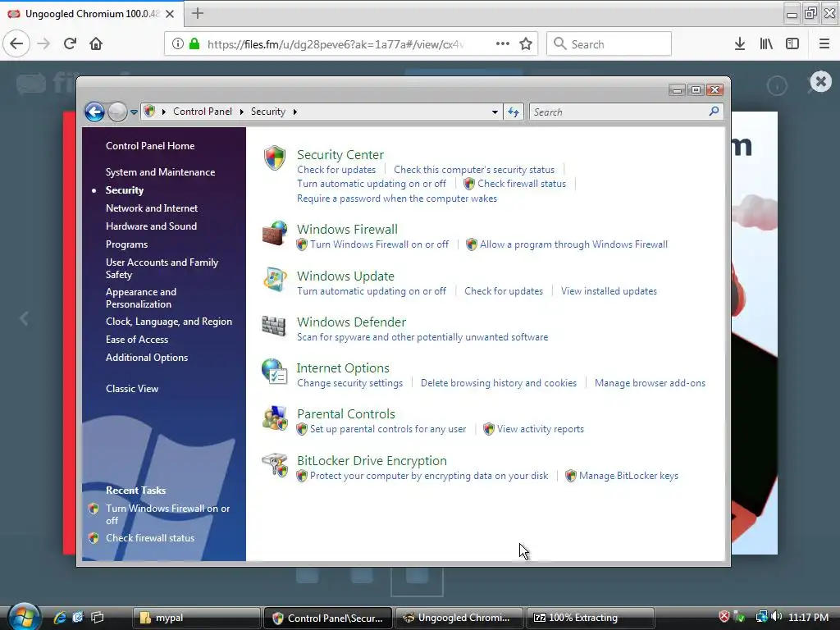This screenshot has height=630, width=840.
Task: Click Manage browser add-ons link
Action: pyautogui.click(x=650, y=383)
